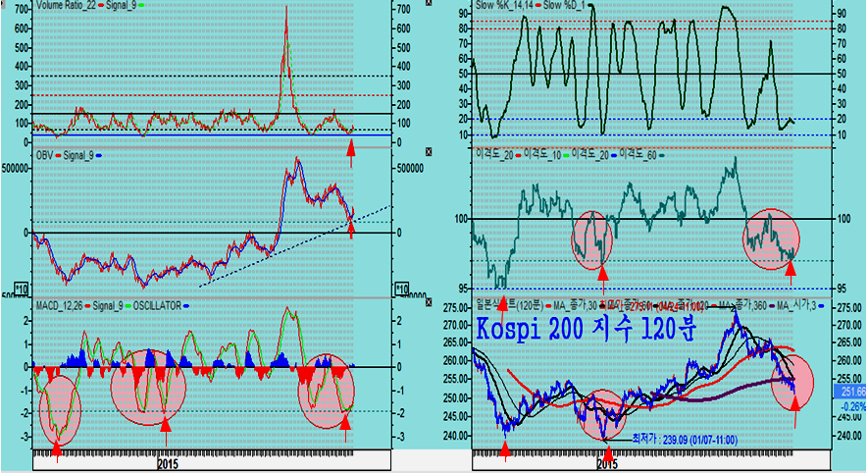Click the current price tag 251.68
Image resolution: width=868 pixels, height=474 pixels.
(x=851, y=390)
